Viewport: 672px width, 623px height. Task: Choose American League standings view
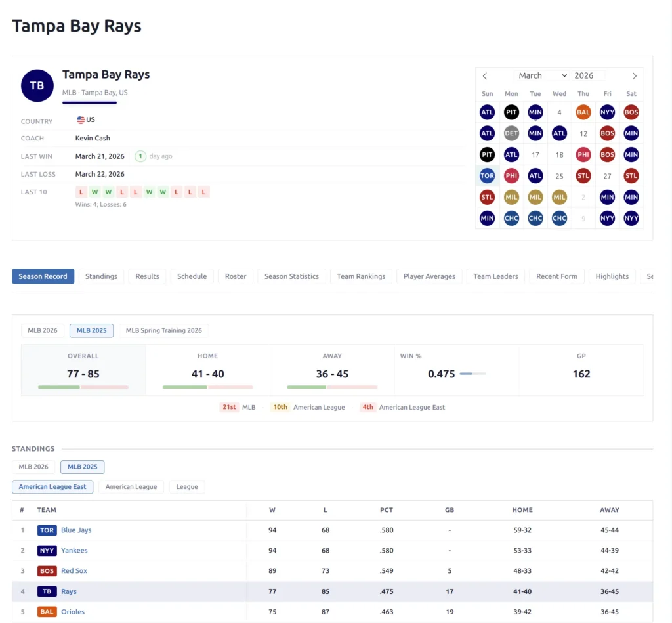[x=131, y=487]
